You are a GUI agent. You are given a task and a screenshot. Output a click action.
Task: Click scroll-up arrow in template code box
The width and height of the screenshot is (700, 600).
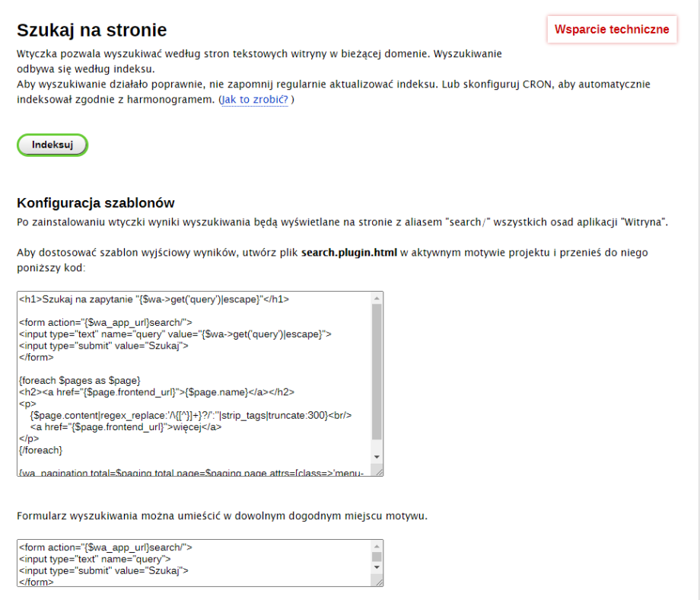[377, 298]
